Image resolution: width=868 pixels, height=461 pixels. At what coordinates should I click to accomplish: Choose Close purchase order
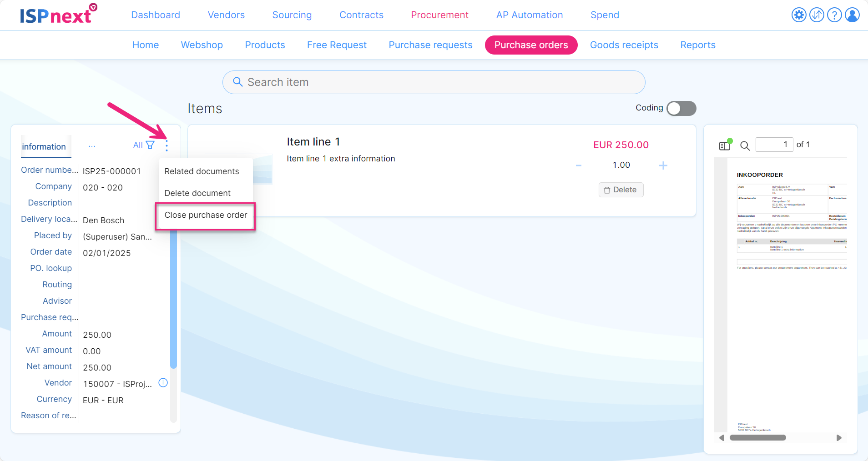coord(206,215)
